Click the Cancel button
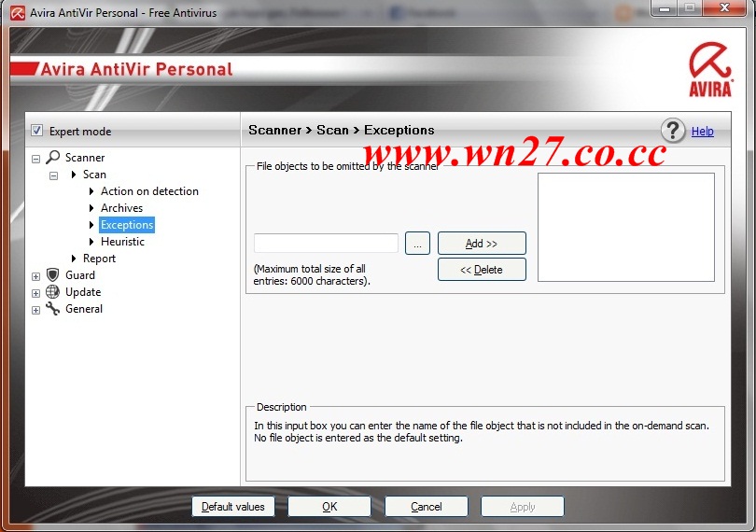 [x=427, y=507]
